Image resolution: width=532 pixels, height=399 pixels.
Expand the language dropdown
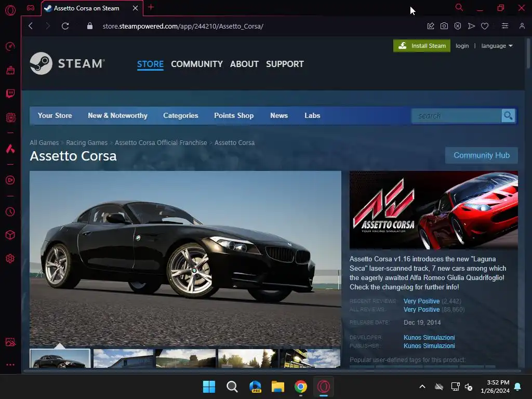[x=497, y=46]
